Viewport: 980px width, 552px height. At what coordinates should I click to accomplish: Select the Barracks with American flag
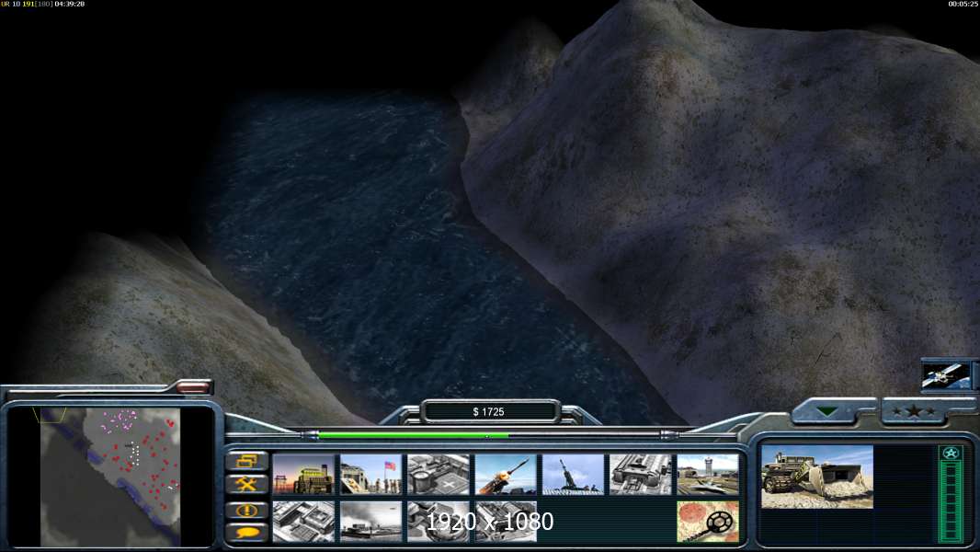(x=371, y=475)
